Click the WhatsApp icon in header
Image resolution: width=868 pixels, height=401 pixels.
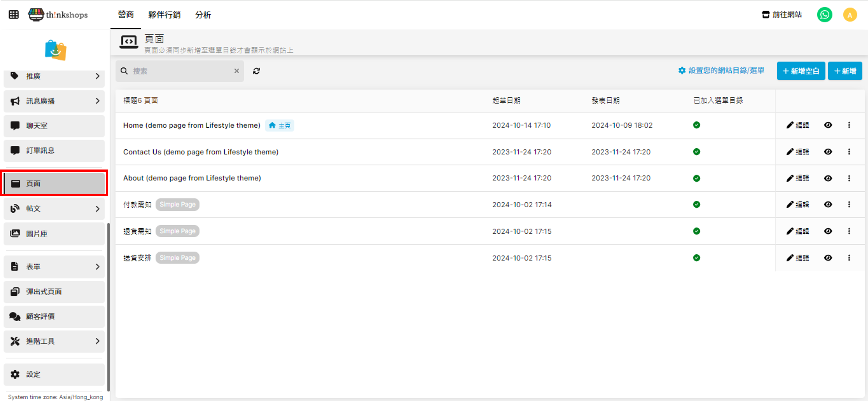(x=824, y=14)
